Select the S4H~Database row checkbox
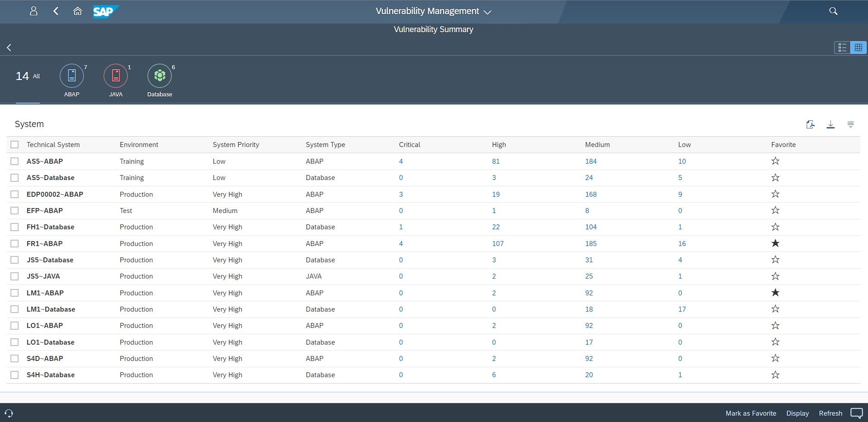Viewport: 868px width, 422px height. tap(14, 375)
